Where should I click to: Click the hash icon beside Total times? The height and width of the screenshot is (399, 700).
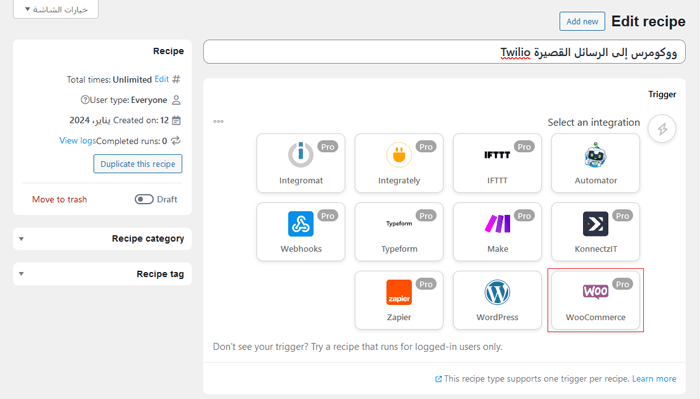point(176,79)
